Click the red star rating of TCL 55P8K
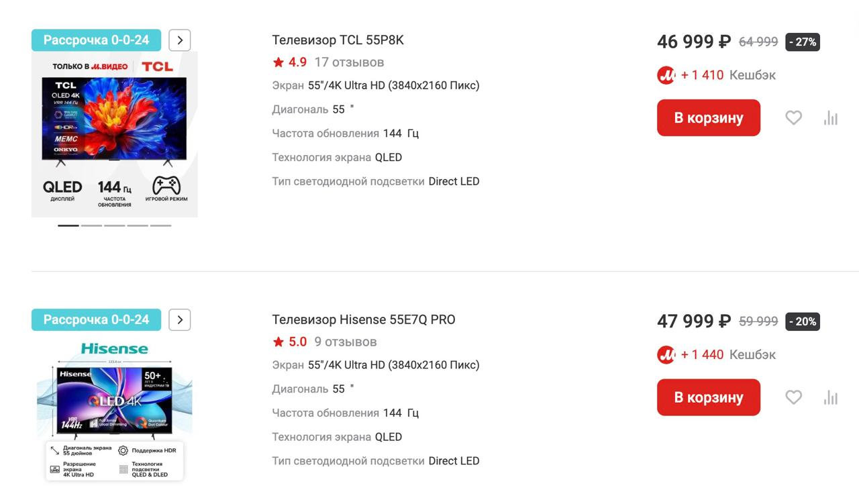 [x=279, y=62]
